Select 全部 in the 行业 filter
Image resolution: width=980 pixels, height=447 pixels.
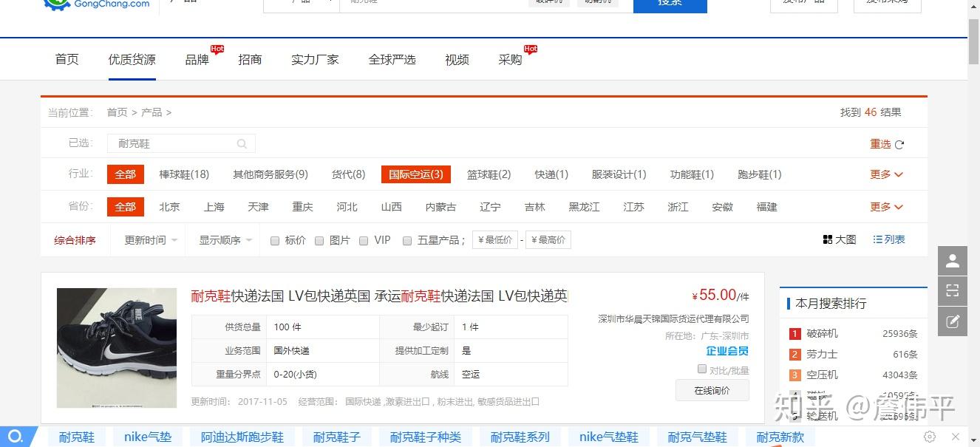pyautogui.click(x=125, y=174)
